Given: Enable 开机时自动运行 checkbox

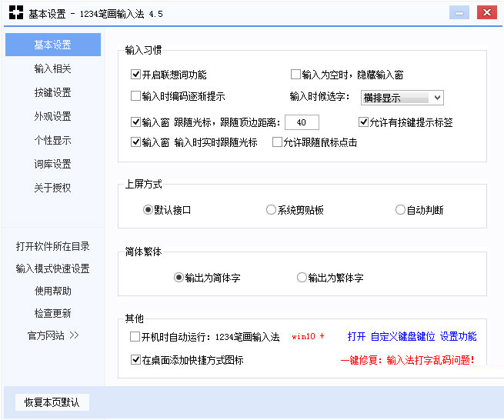Looking at the screenshot, I should pyautogui.click(x=136, y=337).
